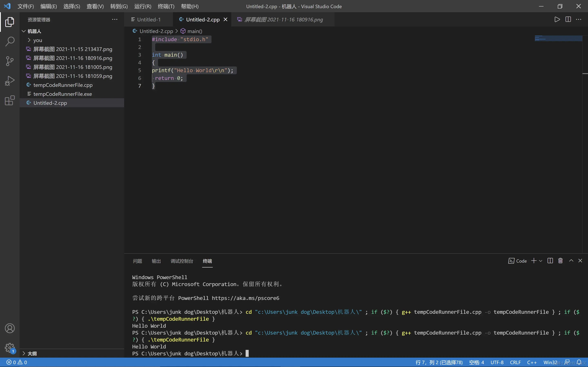Split the terminal panel
Viewport: 588px width, 367px height.
pyautogui.click(x=550, y=261)
